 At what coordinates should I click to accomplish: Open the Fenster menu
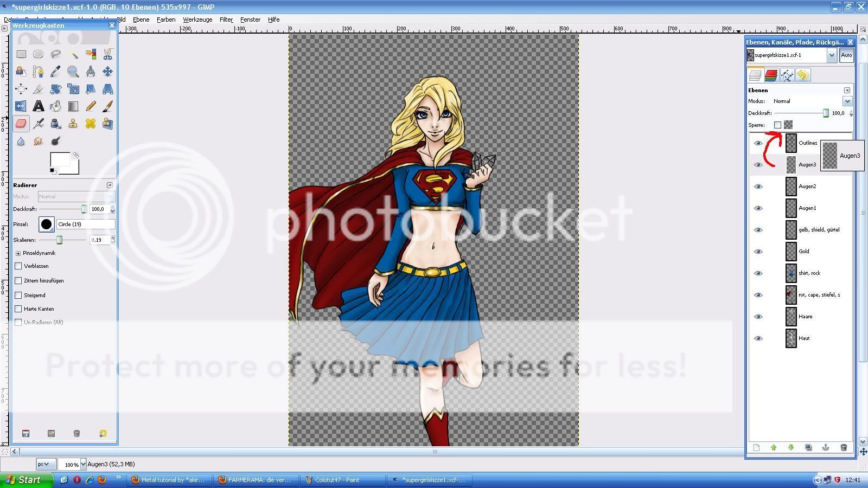(x=250, y=20)
